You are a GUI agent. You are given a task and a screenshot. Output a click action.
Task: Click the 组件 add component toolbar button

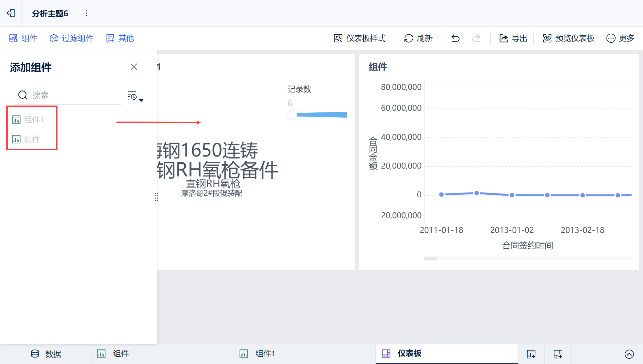pyautogui.click(x=23, y=38)
